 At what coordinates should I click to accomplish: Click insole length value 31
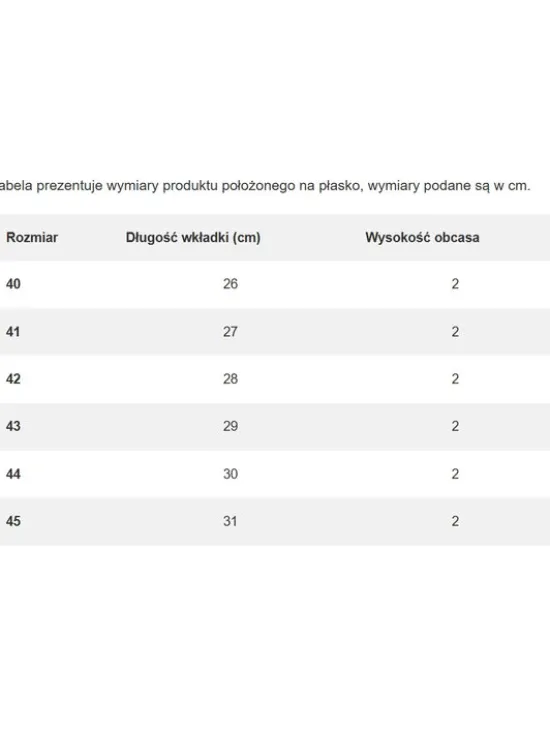pyautogui.click(x=230, y=521)
